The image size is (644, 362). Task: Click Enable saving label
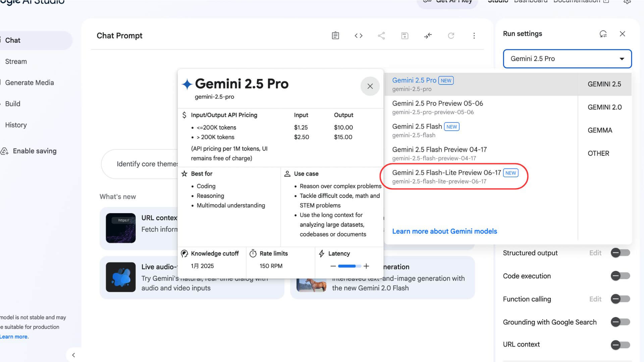[35, 151]
